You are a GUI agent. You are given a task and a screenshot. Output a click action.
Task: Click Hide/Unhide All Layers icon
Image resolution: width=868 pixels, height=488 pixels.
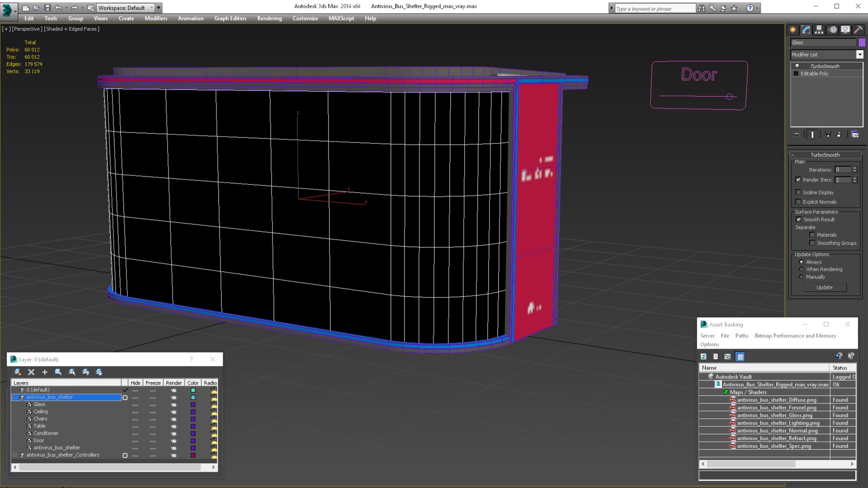(x=85, y=372)
